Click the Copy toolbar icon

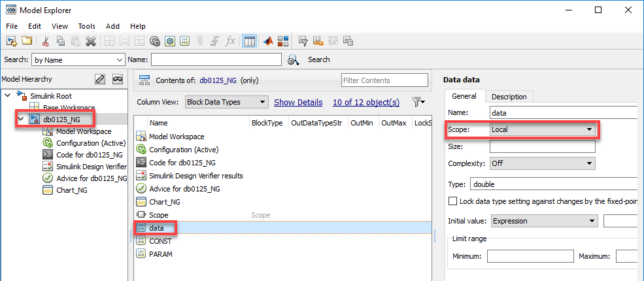pyautogui.click(x=61, y=41)
